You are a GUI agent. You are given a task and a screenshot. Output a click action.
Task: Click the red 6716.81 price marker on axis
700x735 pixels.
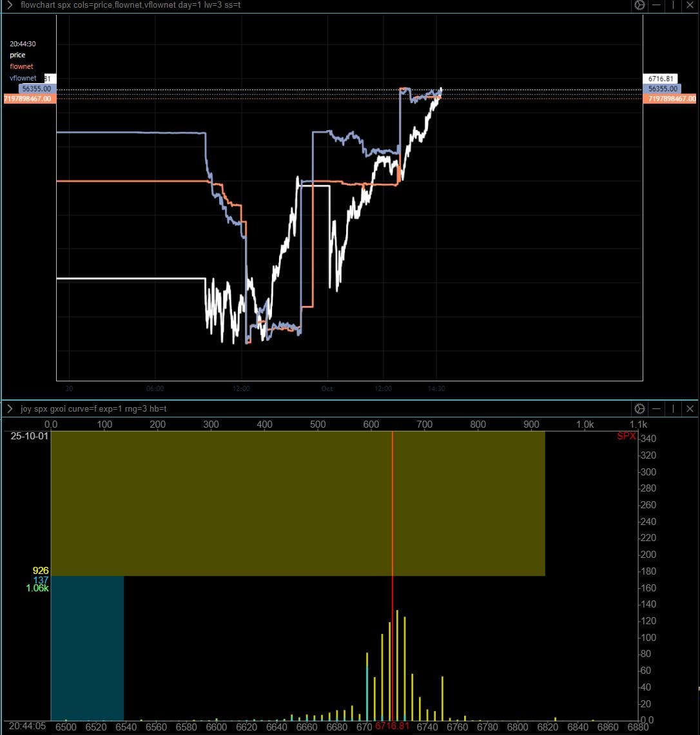point(392,727)
